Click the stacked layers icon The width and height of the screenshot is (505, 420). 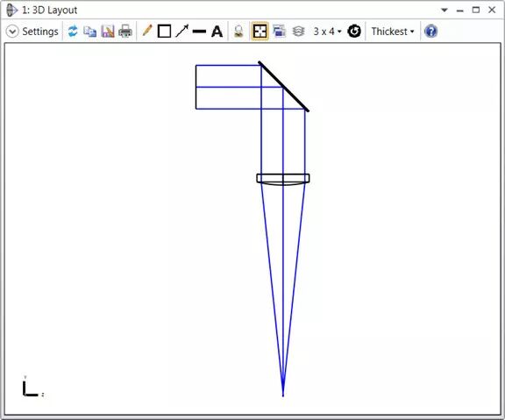point(298,32)
